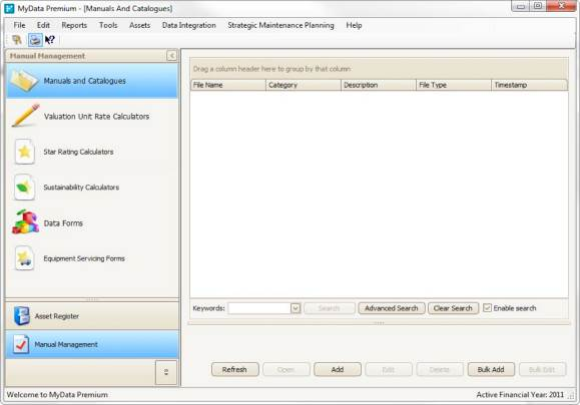Expand the Keywords dropdown arrow
The image size is (580, 405).
(x=295, y=308)
